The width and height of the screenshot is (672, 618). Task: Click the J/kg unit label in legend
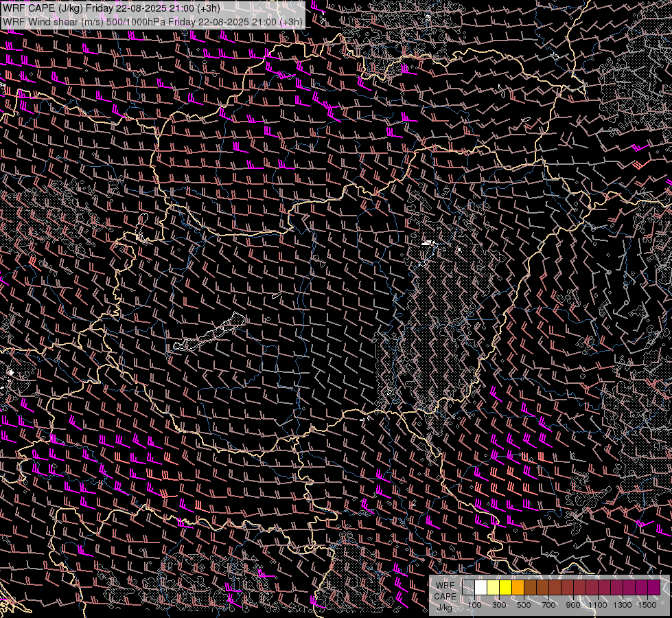(x=445, y=608)
